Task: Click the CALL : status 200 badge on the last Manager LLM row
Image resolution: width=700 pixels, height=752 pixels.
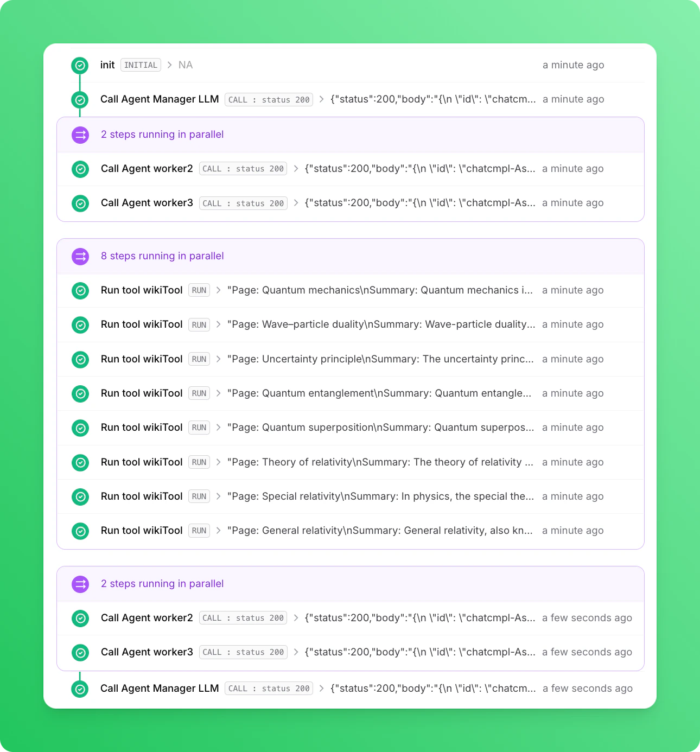Action: coord(269,689)
